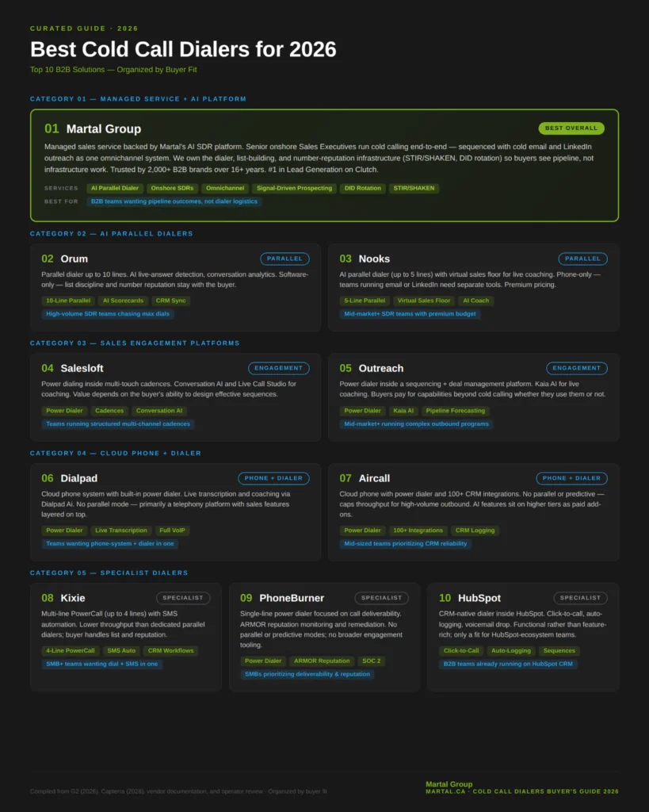Viewport: 649px width, 812px height.
Task: Click the 5-Line Parallel tag
Action: coord(365,301)
